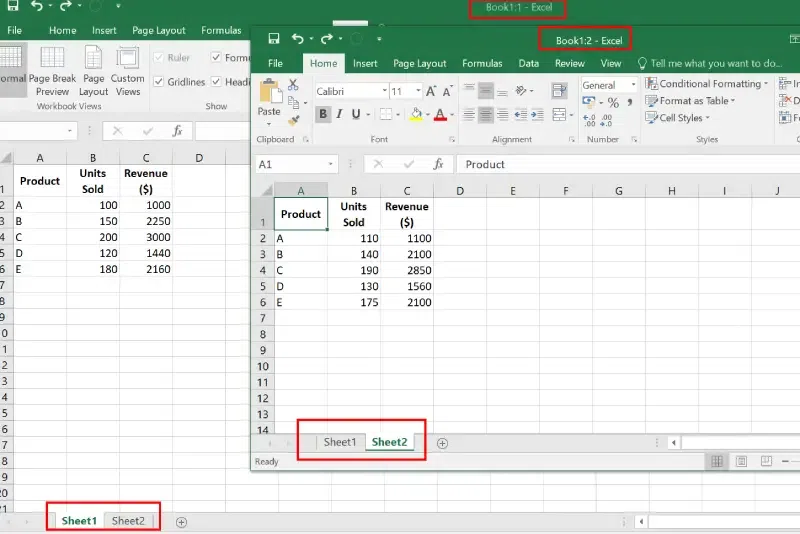This screenshot has height=534, width=800.
Task: Switch to Page Layout view in status bar
Action: (741, 462)
